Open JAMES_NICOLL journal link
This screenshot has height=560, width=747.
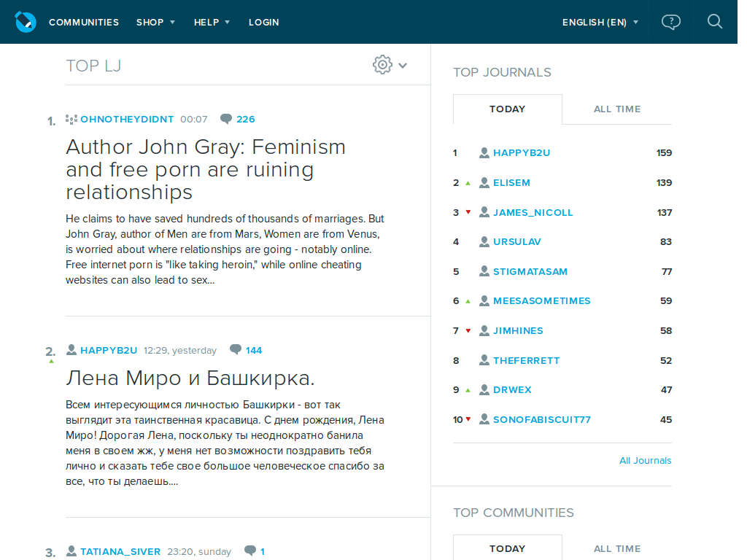pos(533,212)
